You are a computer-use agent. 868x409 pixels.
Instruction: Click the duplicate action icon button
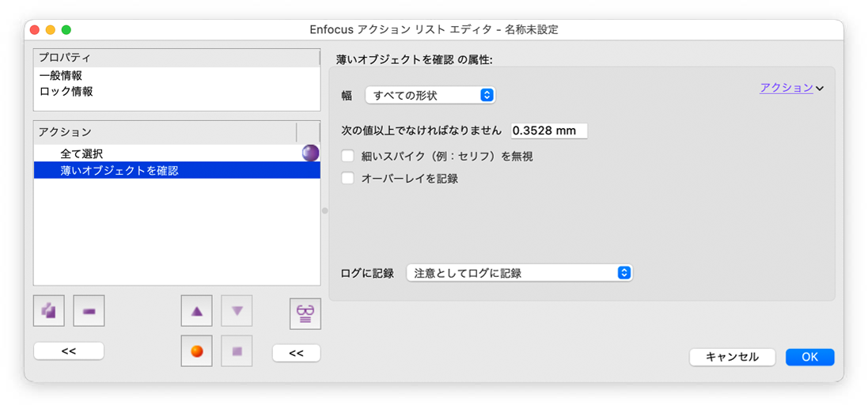pyautogui.click(x=49, y=311)
